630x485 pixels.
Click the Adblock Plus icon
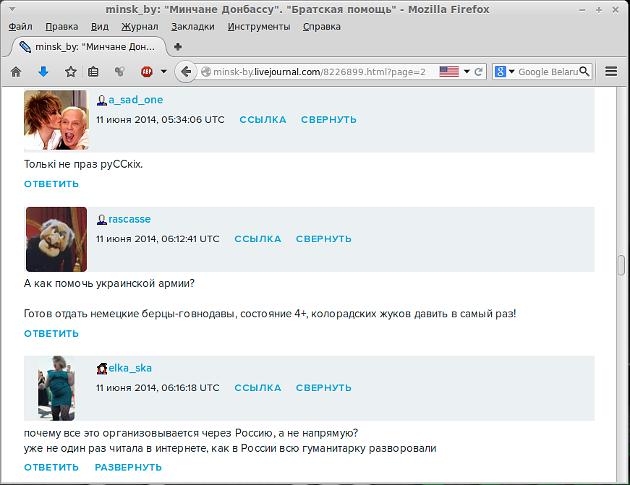[145, 72]
